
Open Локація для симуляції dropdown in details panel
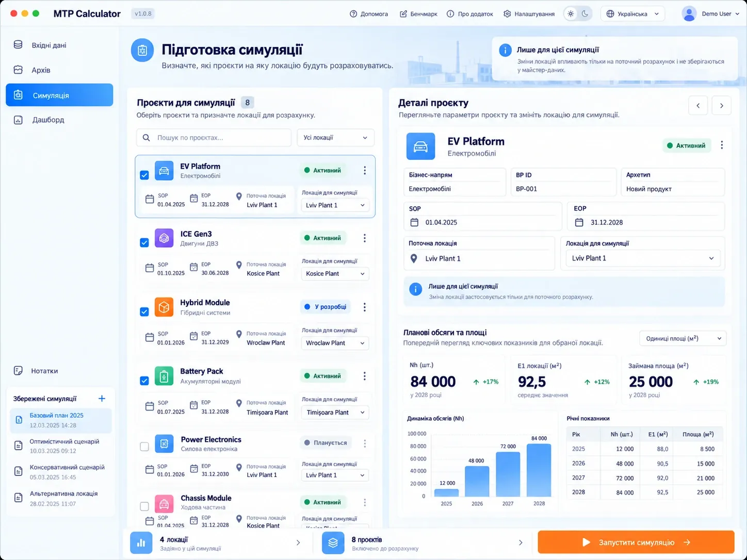(x=643, y=258)
